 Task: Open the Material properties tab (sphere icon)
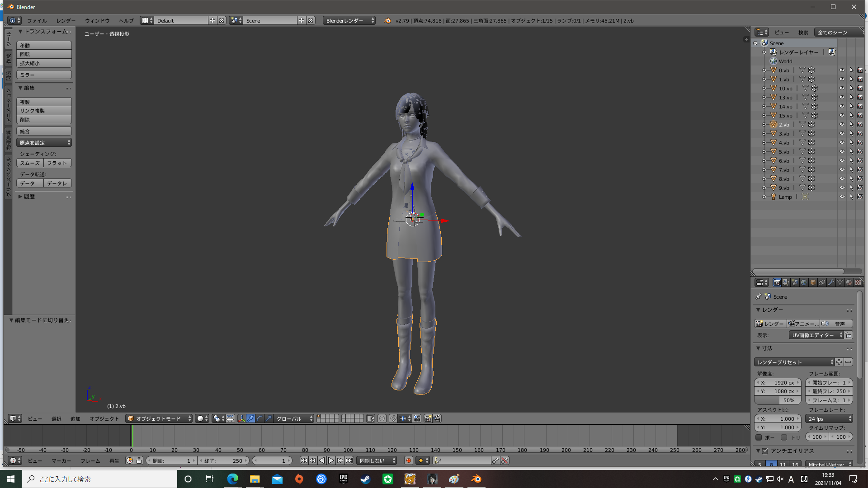pyautogui.click(x=849, y=282)
